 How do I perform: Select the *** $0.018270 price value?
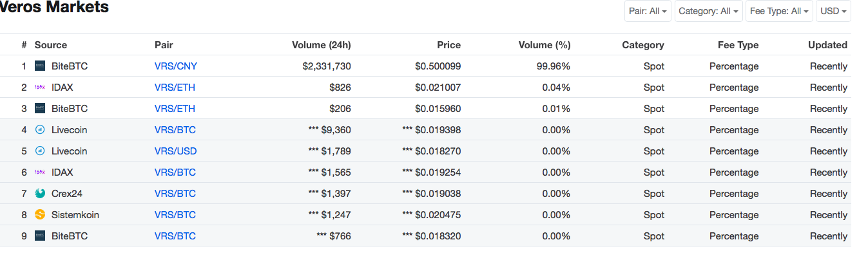431,151
